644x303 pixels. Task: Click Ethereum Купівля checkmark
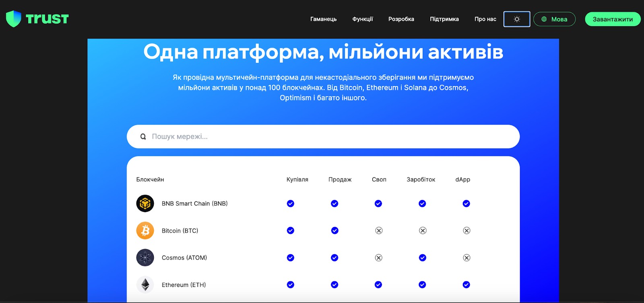(x=291, y=285)
